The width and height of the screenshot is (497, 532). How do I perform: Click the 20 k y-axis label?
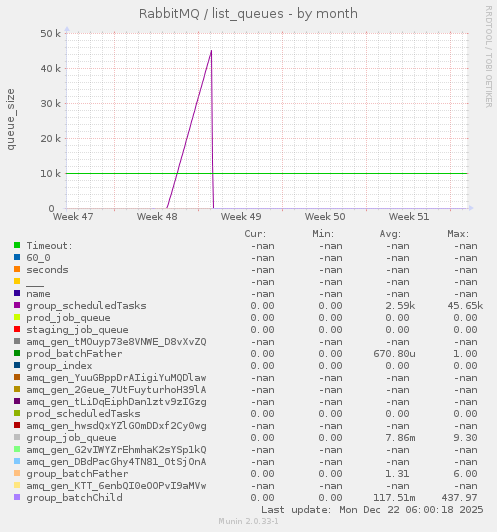(x=51, y=138)
